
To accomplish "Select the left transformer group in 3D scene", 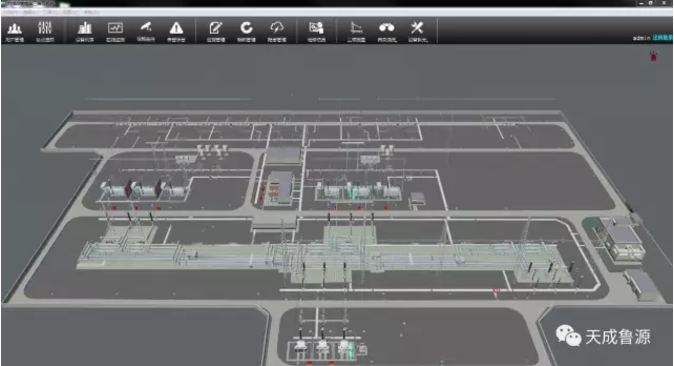I will click(144, 190).
